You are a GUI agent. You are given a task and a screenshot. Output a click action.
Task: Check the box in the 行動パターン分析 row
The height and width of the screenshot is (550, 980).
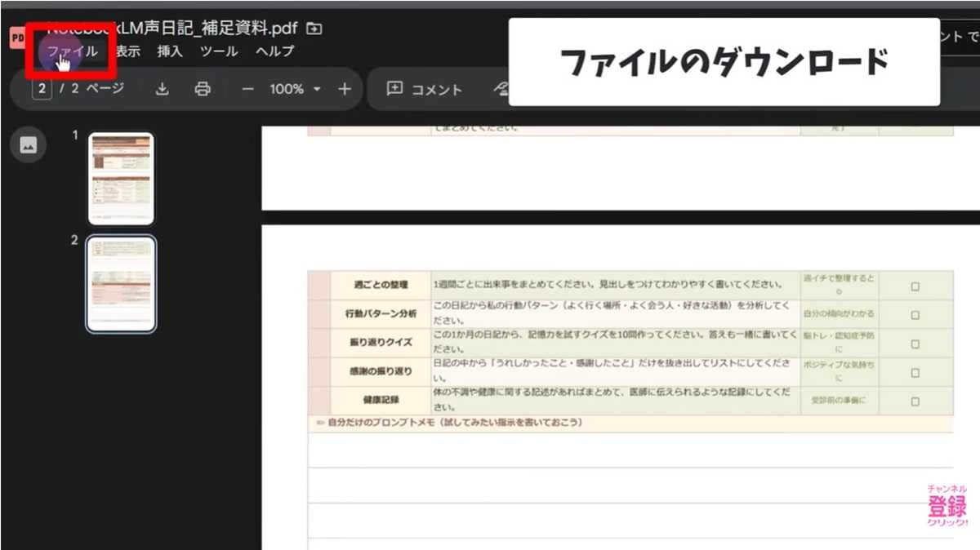pyautogui.click(x=915, y=315)
